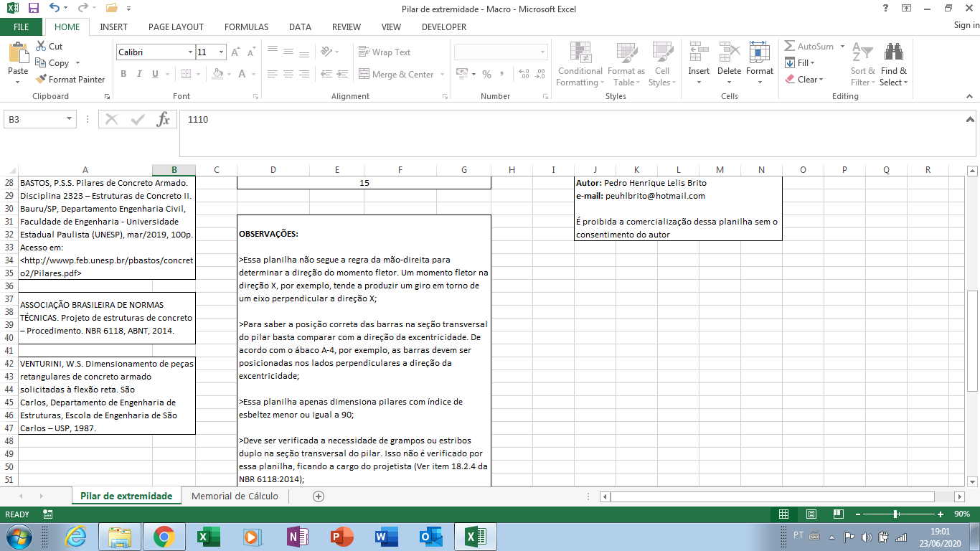This screenshot has width=980, height=551.
Task: Click Sign in link
Action: pyautogui.click(x=966, y=26)
